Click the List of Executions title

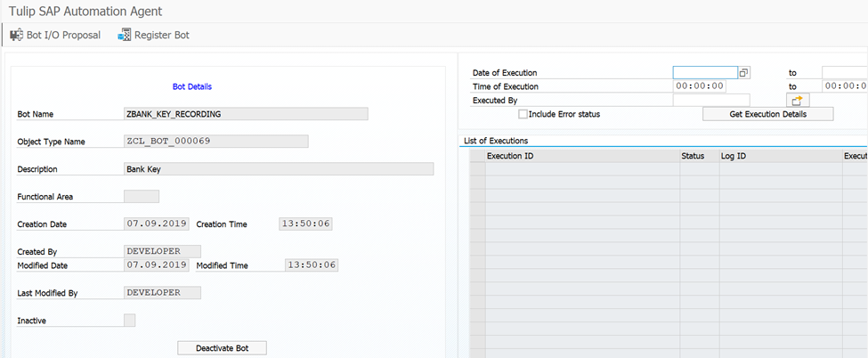coord(496,141)
